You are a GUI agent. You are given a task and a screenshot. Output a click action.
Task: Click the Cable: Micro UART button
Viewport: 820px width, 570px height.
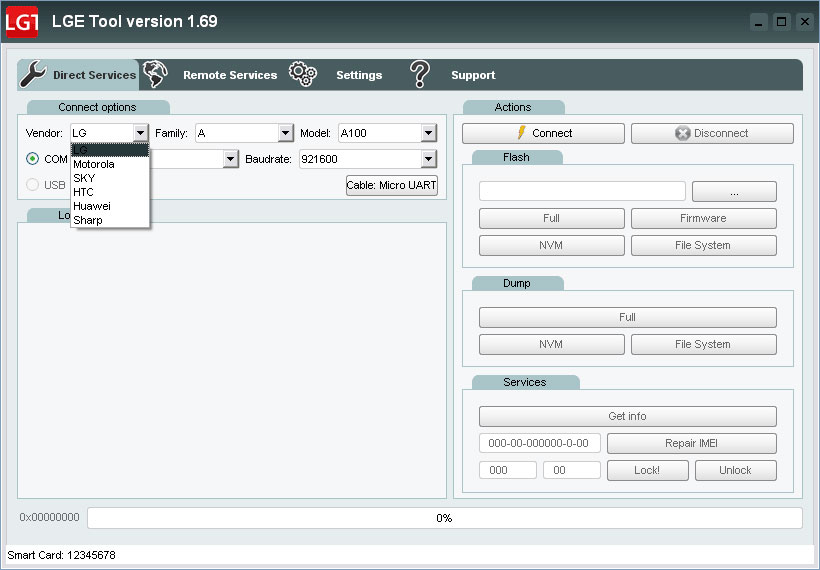pyautogui.click(x=391, y=185)
